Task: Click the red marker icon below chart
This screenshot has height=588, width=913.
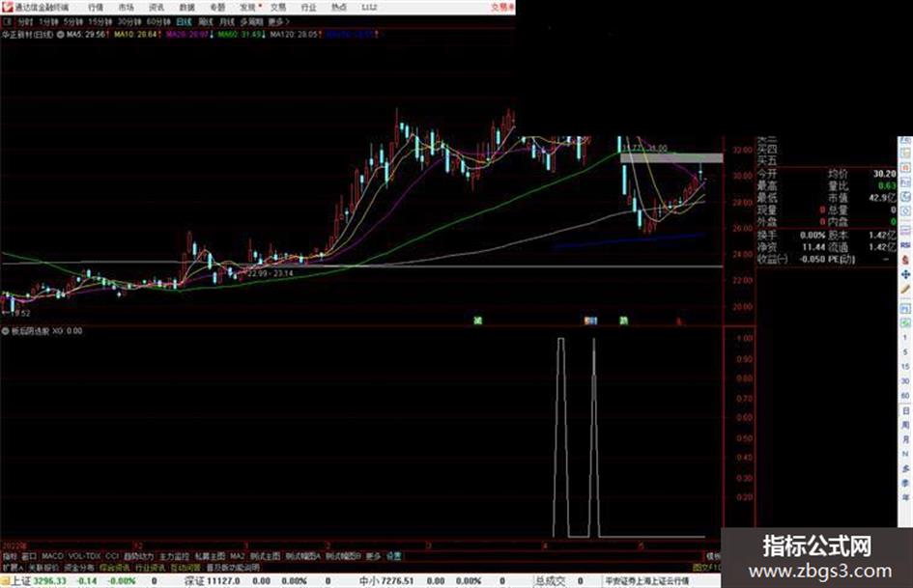Action: point(678,321)
